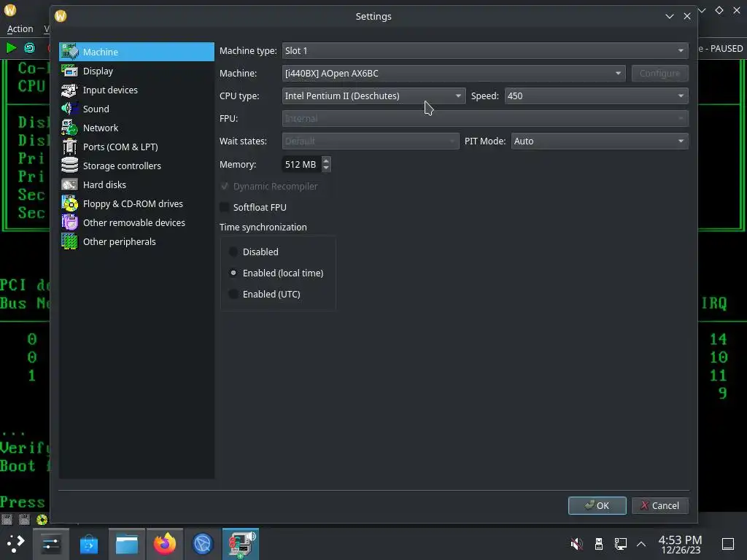Click the greyed-out Wait states dropdown

point(370,141)
